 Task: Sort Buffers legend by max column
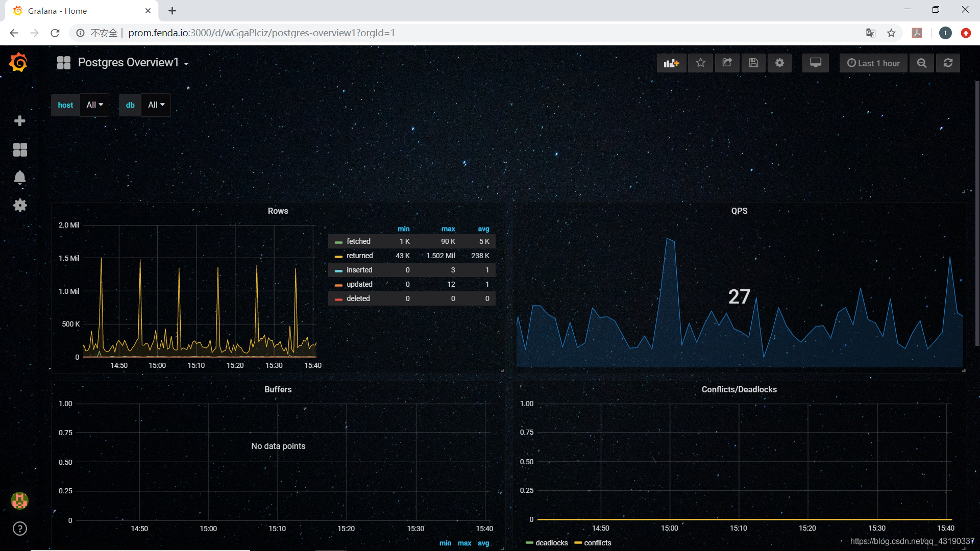tap(464, 543)
